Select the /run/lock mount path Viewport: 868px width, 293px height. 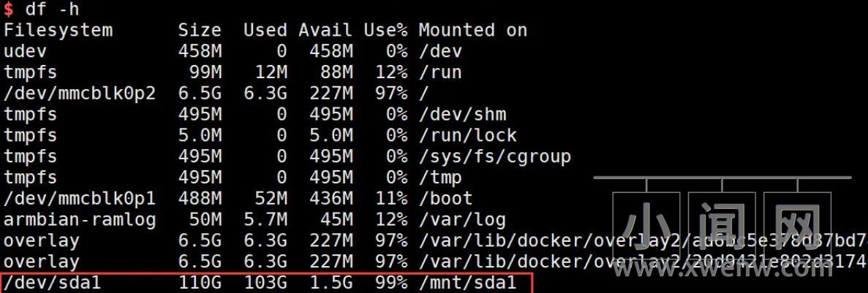click(467, 136)
